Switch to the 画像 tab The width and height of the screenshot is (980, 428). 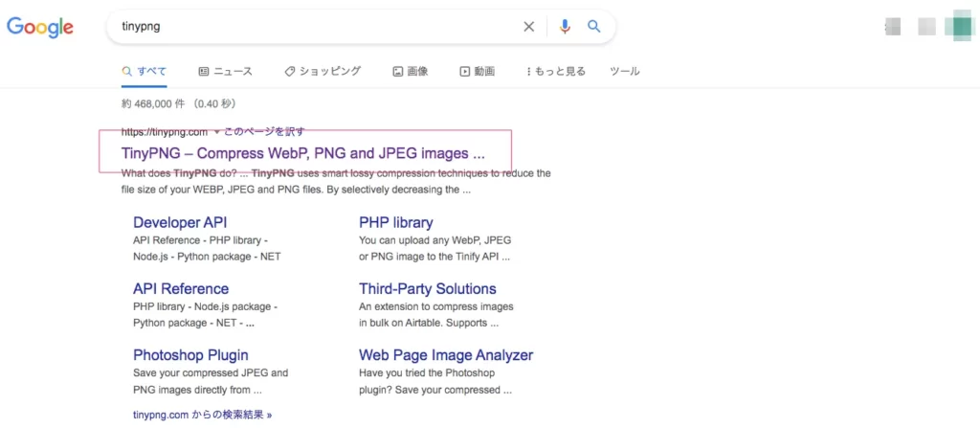pyautogui.click(x=411, y=71)
